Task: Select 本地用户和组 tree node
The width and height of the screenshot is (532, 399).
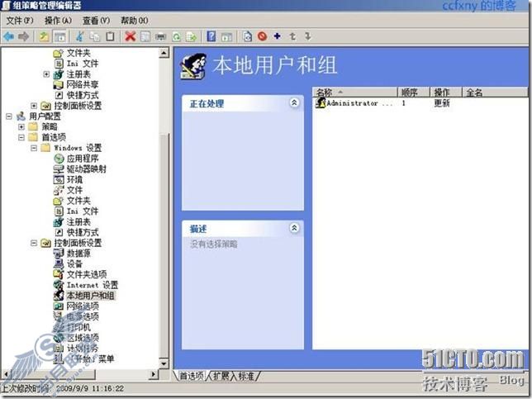Action: pyautogui.click(x=90, y=296)
